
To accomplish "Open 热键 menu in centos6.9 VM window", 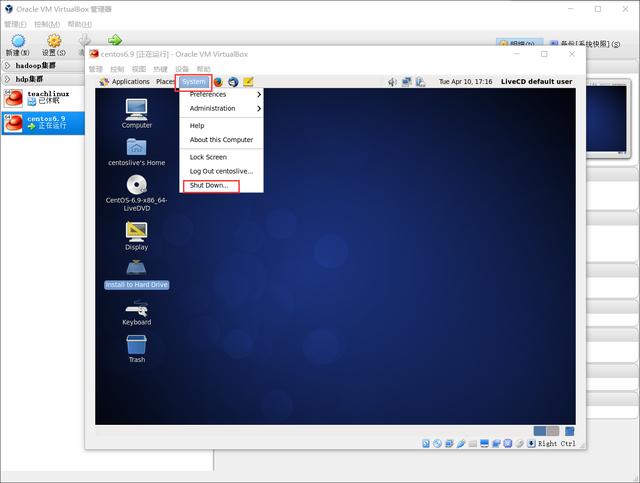I will (160, 69).
